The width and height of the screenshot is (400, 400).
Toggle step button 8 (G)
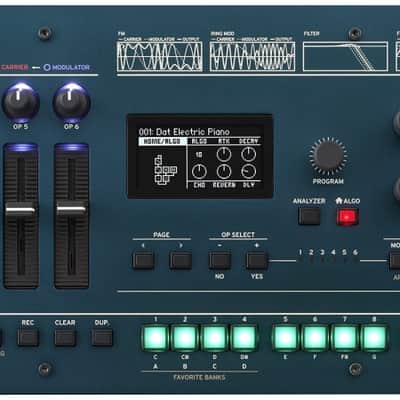pos(374,338)
